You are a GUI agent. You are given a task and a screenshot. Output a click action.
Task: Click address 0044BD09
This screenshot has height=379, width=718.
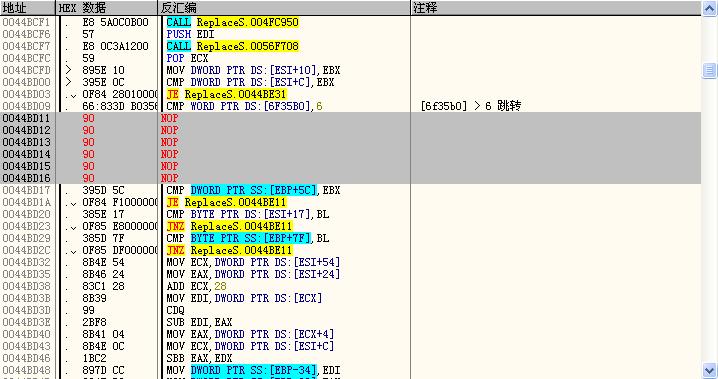(x=26, y=106)
